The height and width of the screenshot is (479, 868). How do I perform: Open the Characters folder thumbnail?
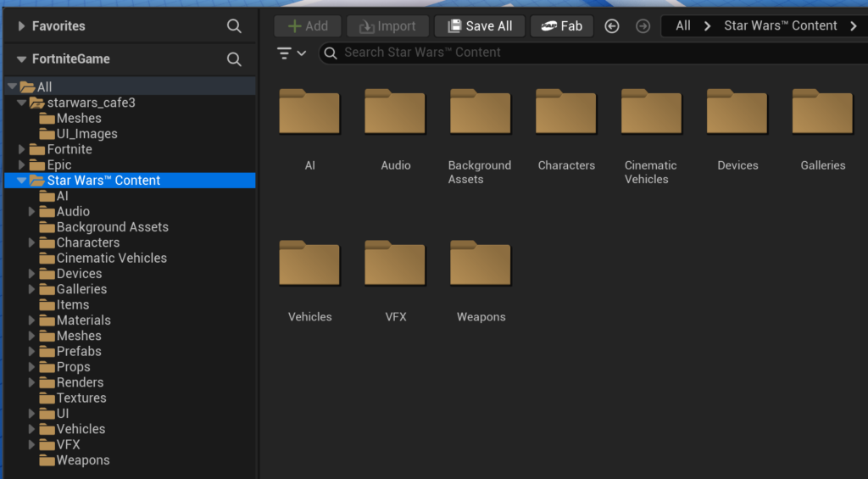565,112
